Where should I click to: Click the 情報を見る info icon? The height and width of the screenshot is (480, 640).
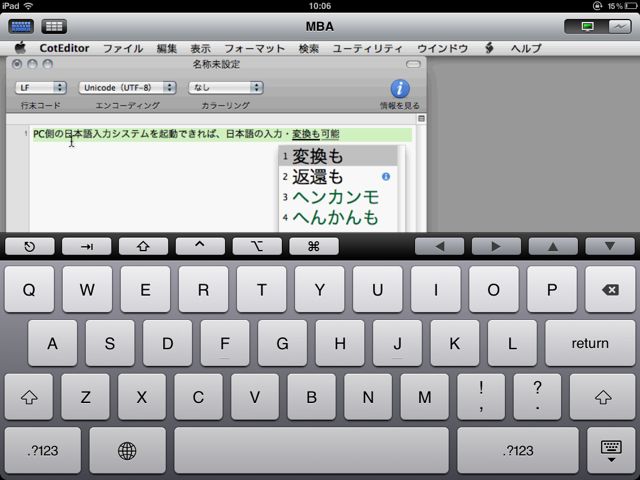pyautogui.click(x=400, y=89)
